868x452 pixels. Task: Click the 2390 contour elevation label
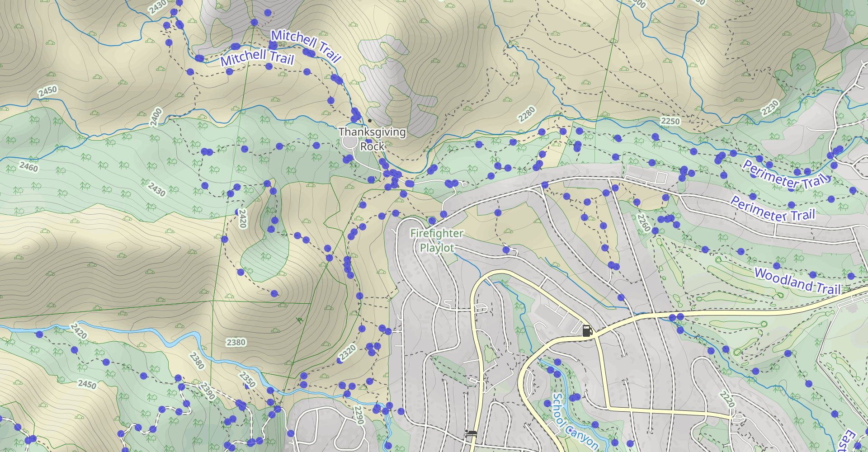pyautogui.click(x=207, y=391)
